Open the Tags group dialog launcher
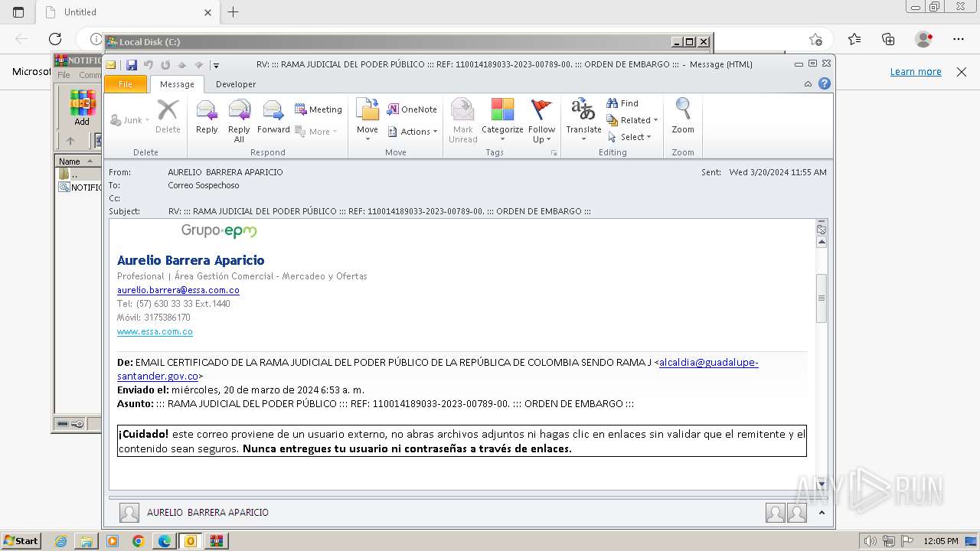 (554, 153)
